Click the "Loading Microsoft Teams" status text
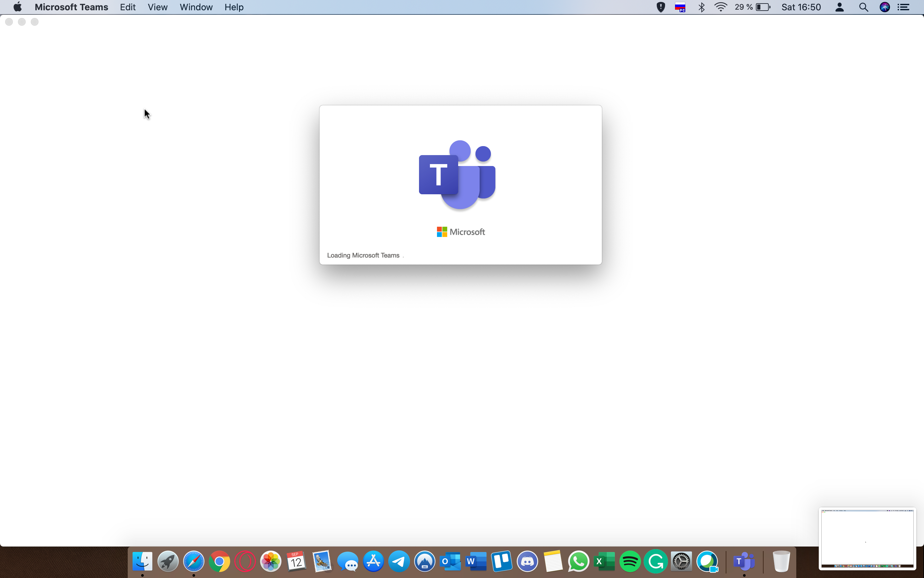The width and height of the screenshot is (924, 578). tap(363, 255)
